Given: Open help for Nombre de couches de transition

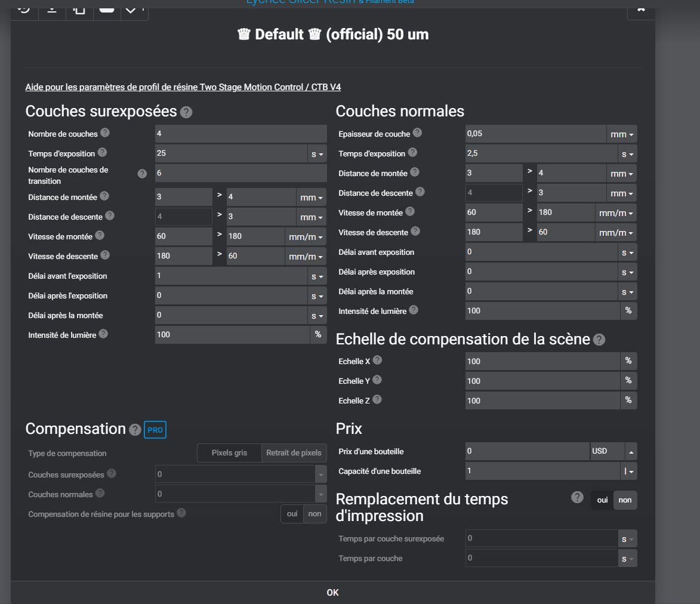Looking at the screenshot, I should 142,174.
